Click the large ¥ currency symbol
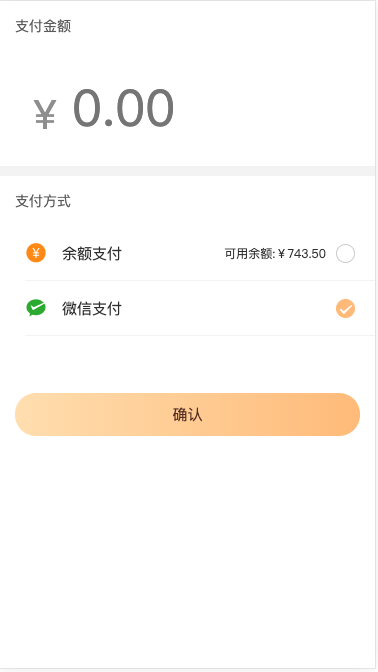The height and width of the screenshot is (672, 378). point(45,114)
